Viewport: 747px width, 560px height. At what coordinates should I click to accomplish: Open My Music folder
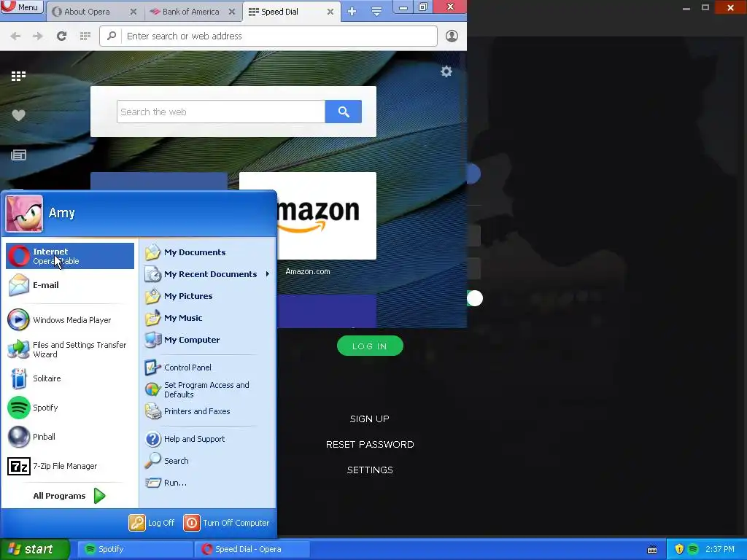208,318
